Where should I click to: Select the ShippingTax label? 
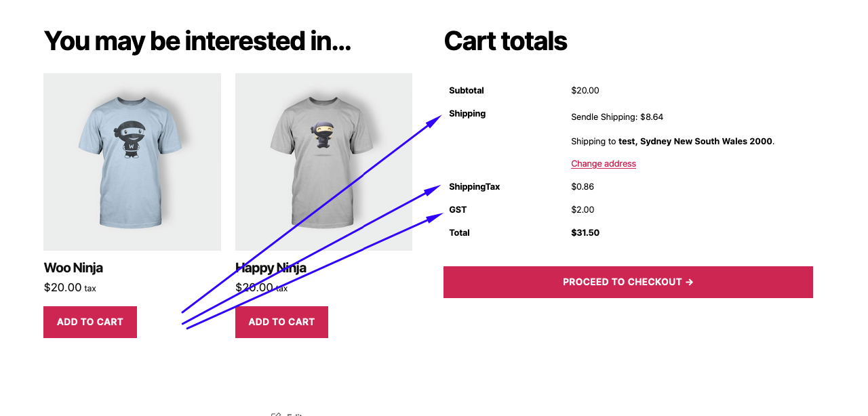[475, 186]
